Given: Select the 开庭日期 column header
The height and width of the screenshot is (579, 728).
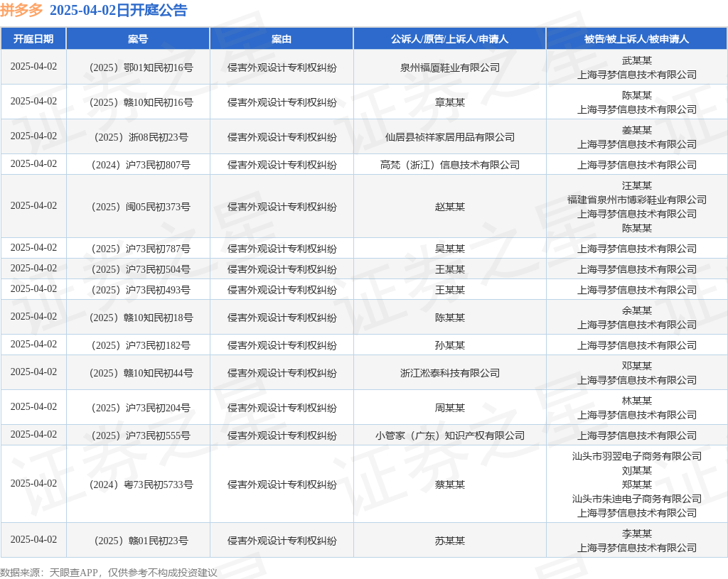Looking at the screenshot, I should click(33, 39).
